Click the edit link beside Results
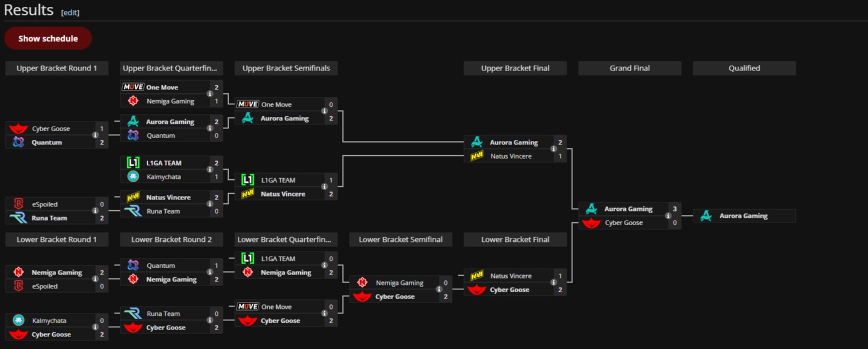868x349 pixels. point(70,13)
